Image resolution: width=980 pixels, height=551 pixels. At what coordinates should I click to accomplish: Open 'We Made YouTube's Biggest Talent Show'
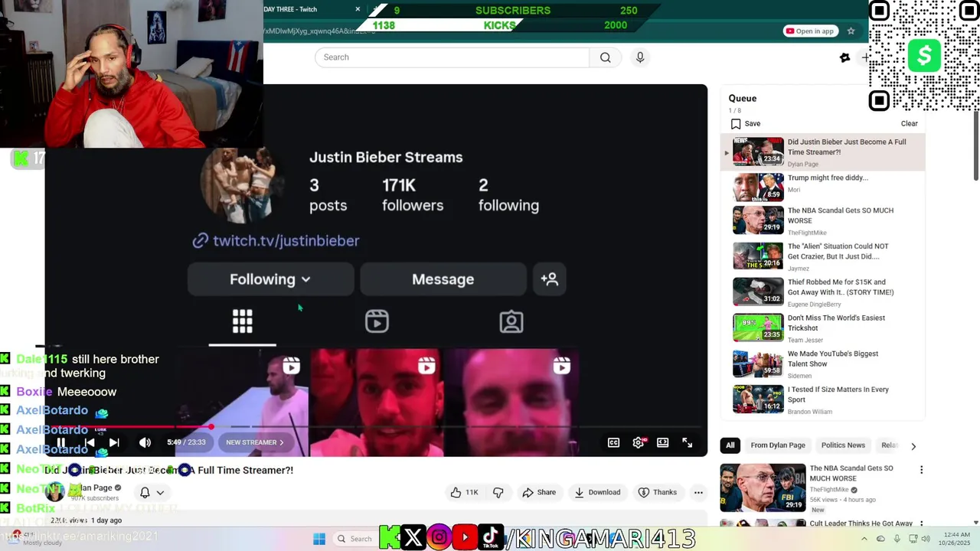pyautogui.click(x=823, y=364)
